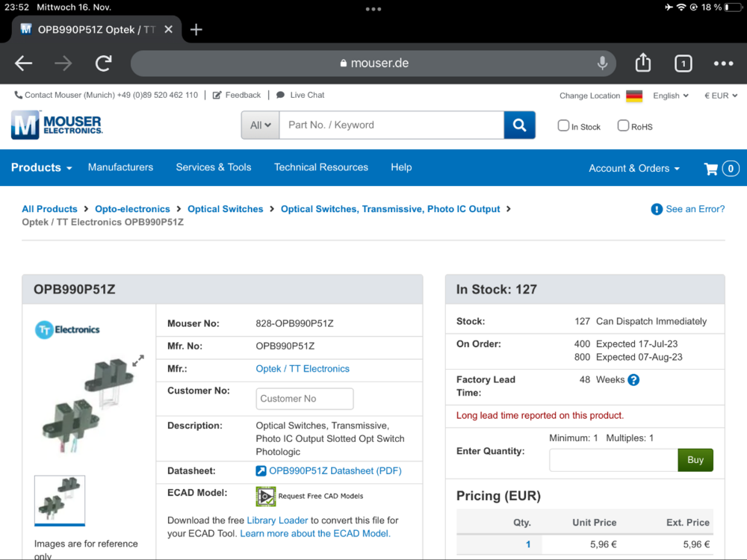Click the Customer No input field
Image resolution: width=747 pixels, height=560 pixels.
(x=305, y=399)
